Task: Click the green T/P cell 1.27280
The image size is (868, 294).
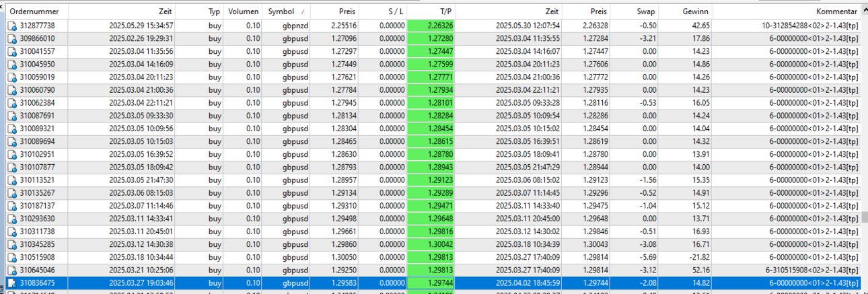Action: click(x=432, y=39)
